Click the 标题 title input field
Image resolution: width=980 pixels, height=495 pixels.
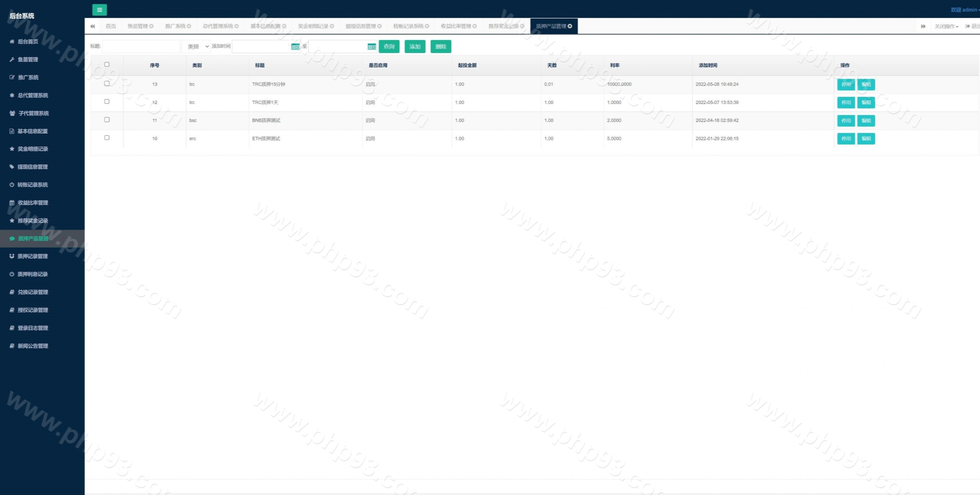141,47
